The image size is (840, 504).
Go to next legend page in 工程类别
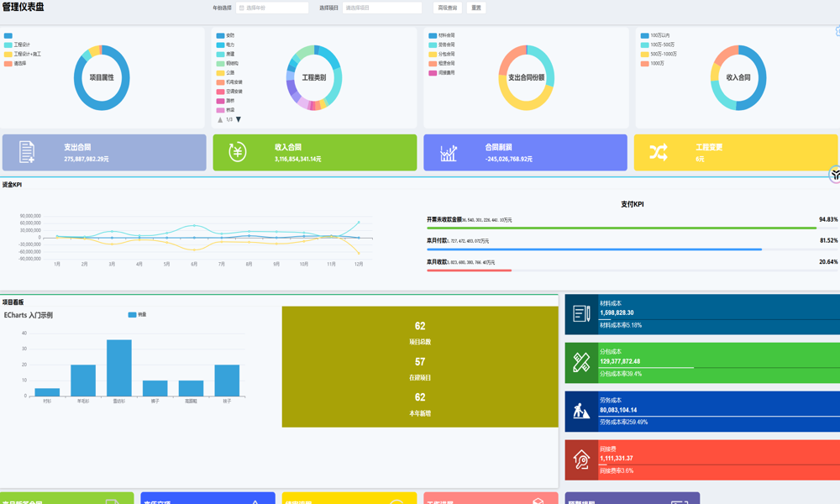[x=239, y=119]
